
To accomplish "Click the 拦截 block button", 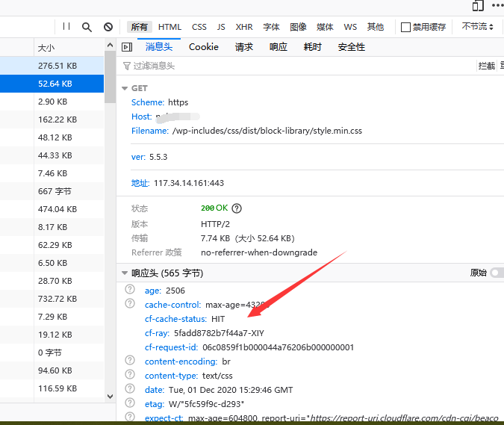I will (486, 66).
